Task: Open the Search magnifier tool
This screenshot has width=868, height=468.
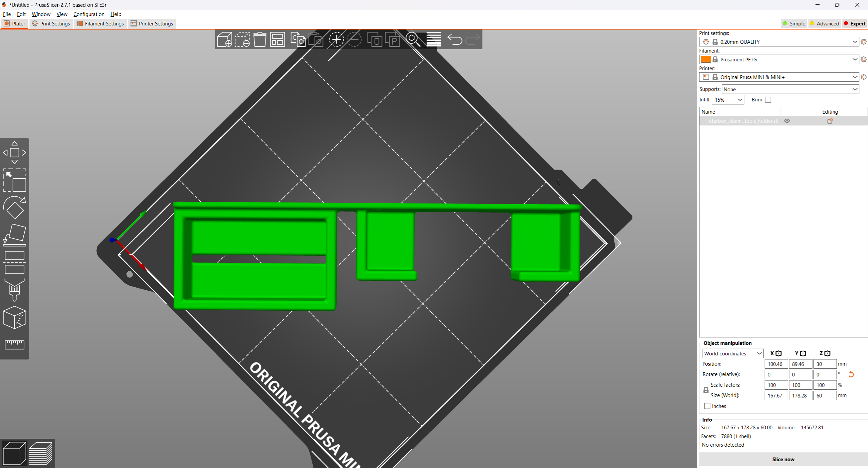Action: pyautogui.click(x=413, y=40)
